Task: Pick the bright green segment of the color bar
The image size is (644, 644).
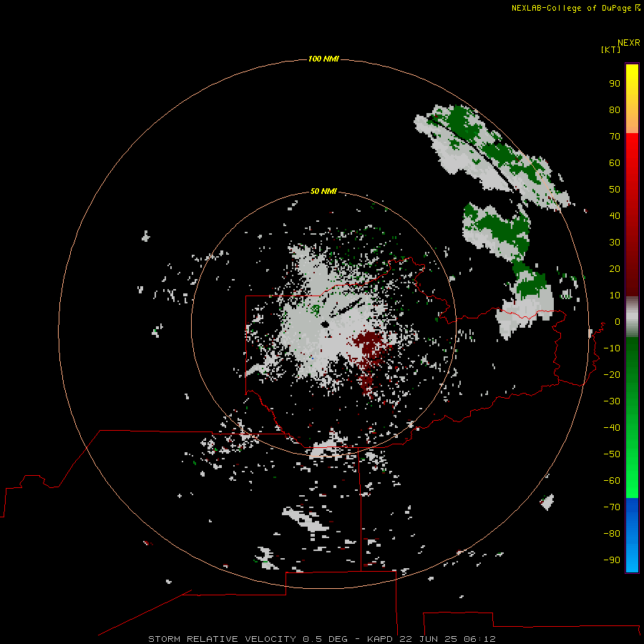Action: tap(632, 419)
